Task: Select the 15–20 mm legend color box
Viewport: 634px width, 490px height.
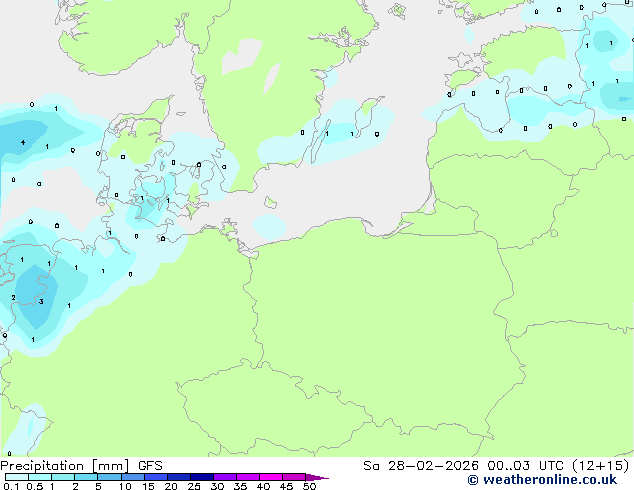Action: click(156, 477)
